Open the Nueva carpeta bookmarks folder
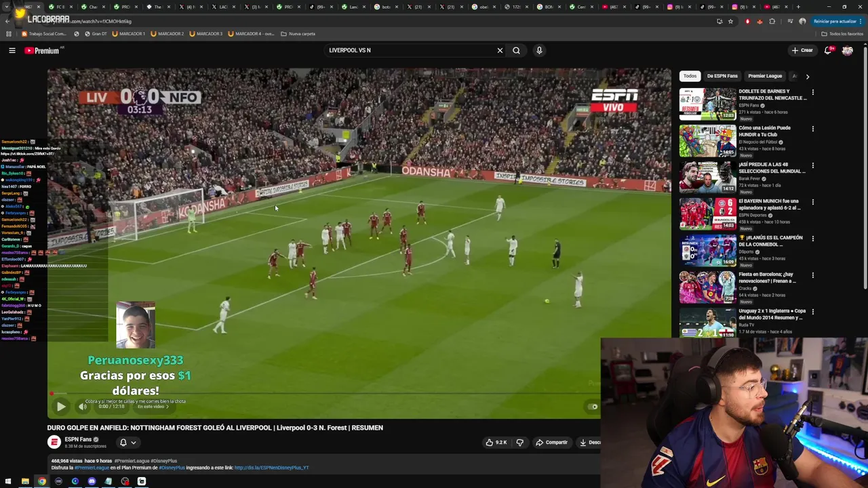This screenshot has height=488, width=868. (x=298, y=34)
